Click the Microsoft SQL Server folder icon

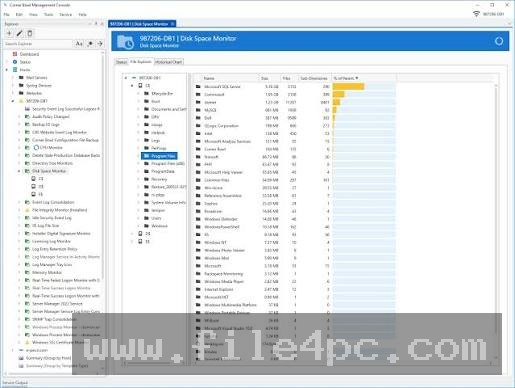(198, 87)
